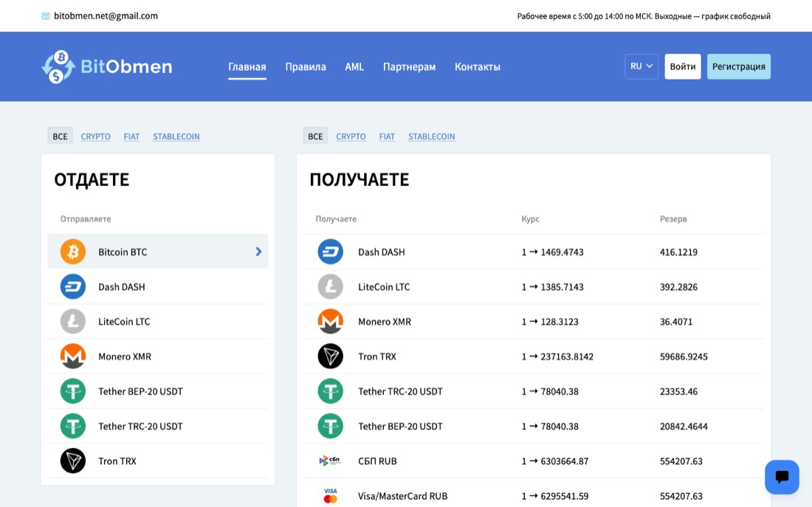Select LiteCoin LTC in Отдаете list

[158, 321]
